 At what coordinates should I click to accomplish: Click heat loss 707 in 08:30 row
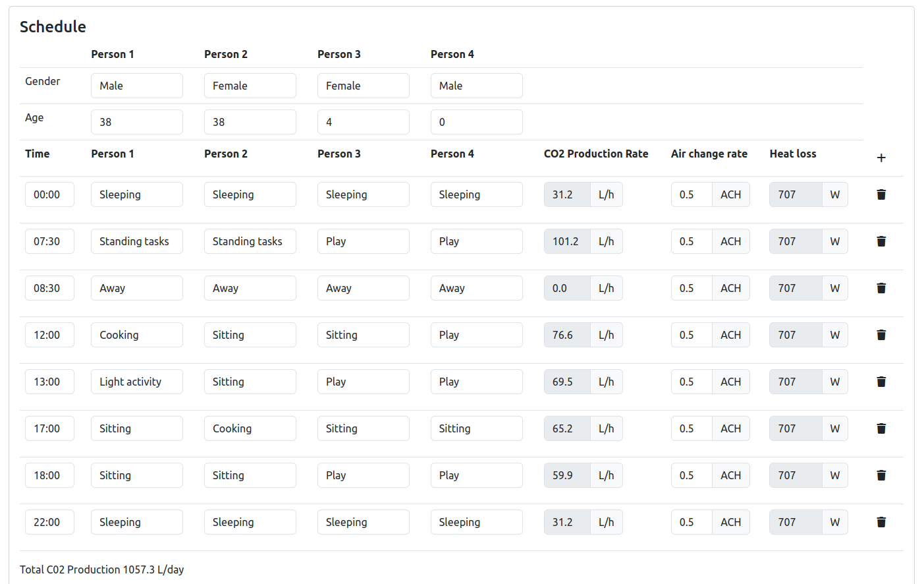(x=796, y=288)
